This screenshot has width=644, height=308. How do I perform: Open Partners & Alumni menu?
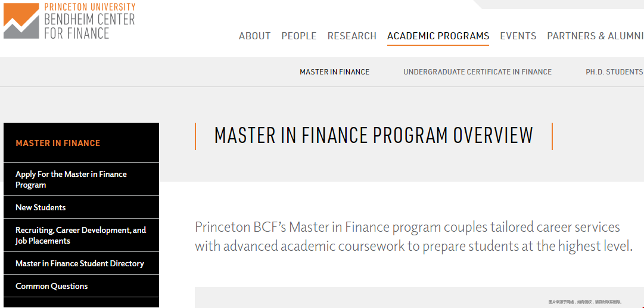click(x=595, y=36)
